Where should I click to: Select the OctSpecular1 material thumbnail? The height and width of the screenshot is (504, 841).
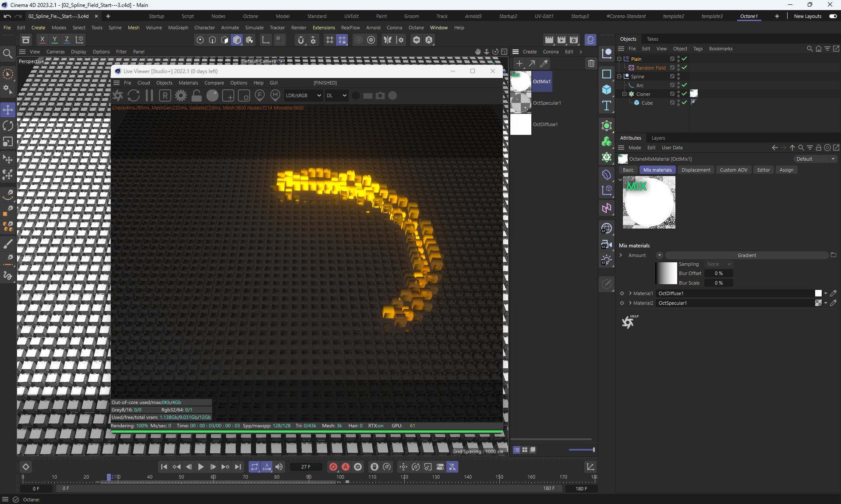coord(521,103)
